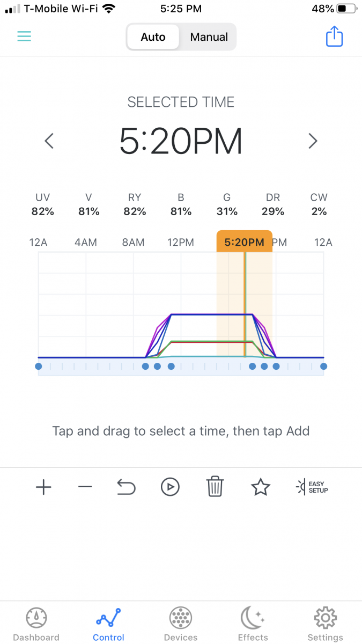Tap the share export icon
The height and width of the screenshot is (644, 362).
(x=334, y=36)
